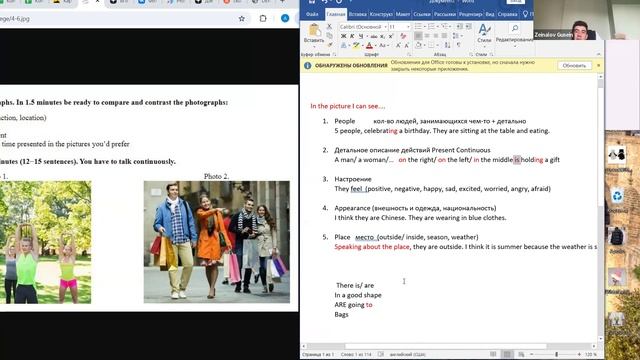Toggle Bold (Ж) formatting
640x360 pixels.
point(343,36)
